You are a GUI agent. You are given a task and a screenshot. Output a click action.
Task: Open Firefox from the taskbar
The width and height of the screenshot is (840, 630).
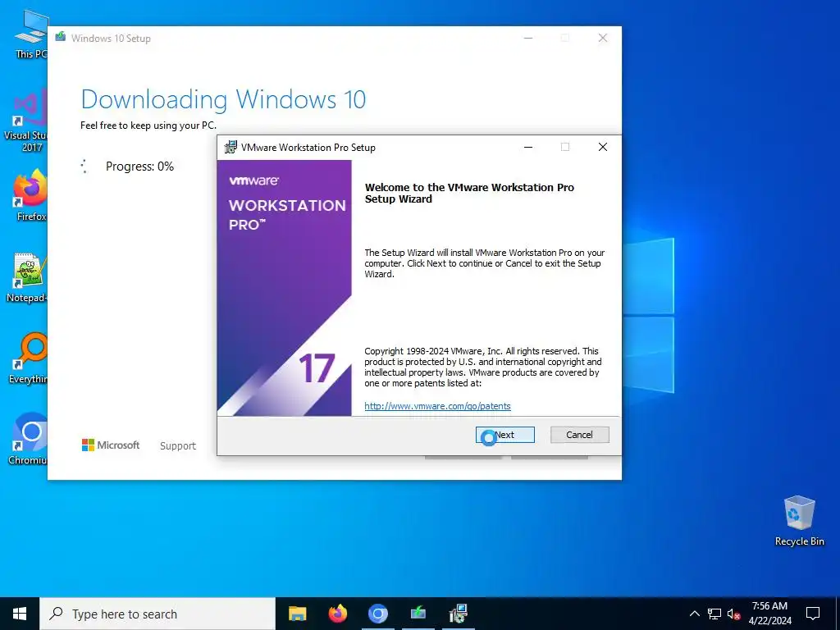tap(337, 614)
